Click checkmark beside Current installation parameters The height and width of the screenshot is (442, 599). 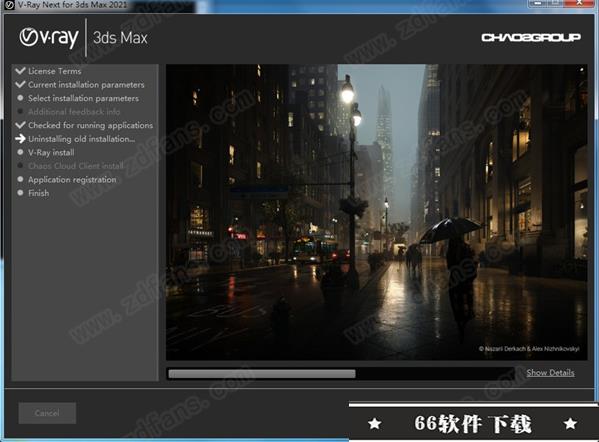[20, 84]
